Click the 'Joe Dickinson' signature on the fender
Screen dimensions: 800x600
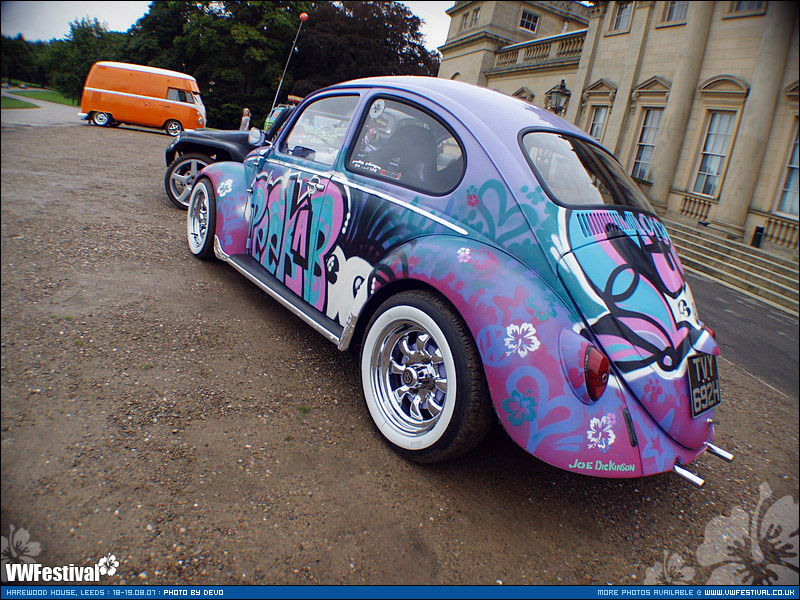[x=602, y=466]
